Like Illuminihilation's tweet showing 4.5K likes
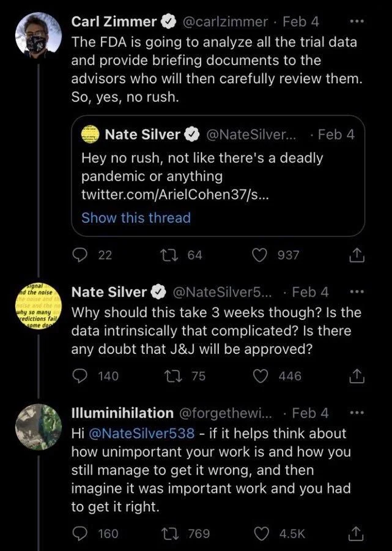This screenshot has width=392, height=551. [261, 533]
